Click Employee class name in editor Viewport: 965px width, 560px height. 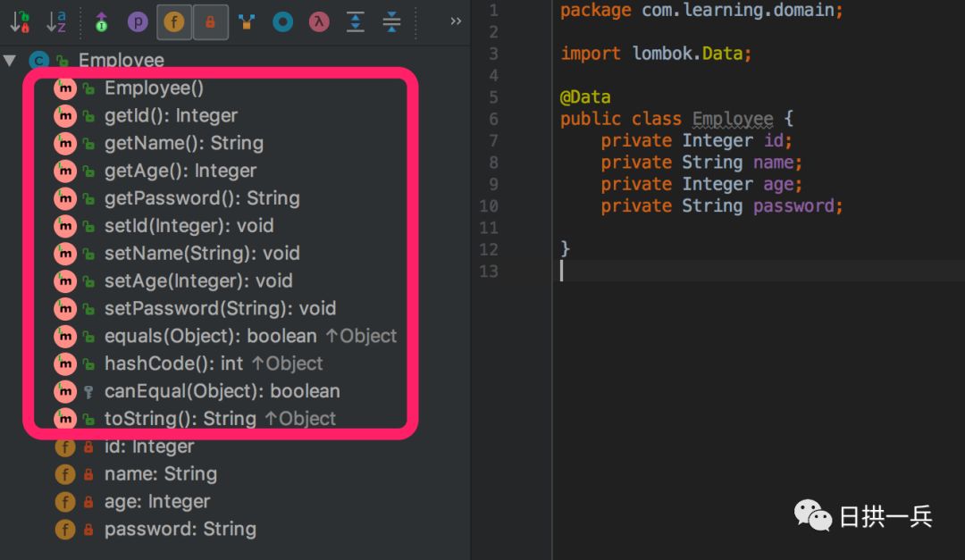(x=733, y=119)
